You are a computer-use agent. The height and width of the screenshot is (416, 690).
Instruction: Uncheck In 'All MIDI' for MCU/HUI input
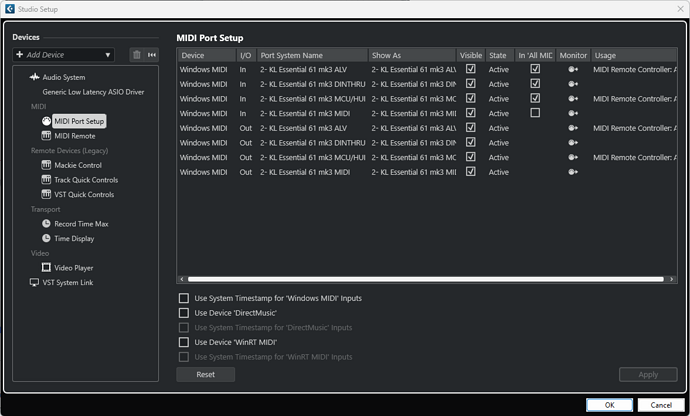point(535,98)
